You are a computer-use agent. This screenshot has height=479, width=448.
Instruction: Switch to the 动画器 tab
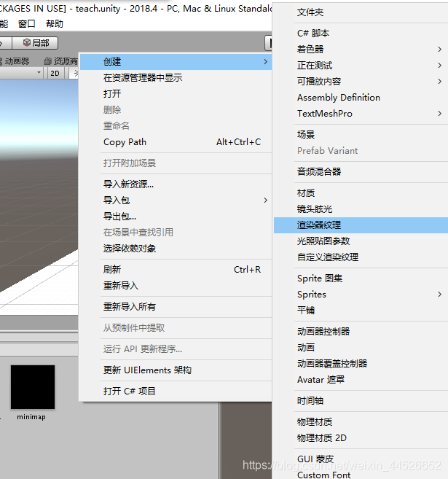[x=15, y=61]
